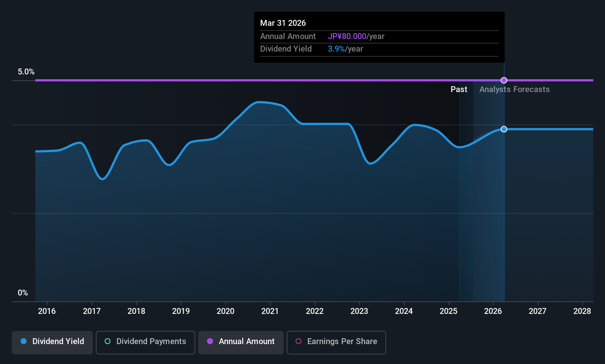Select the purple Annual Amount data point marker
The width and height of the screenshot is (605, 364).
504,80
